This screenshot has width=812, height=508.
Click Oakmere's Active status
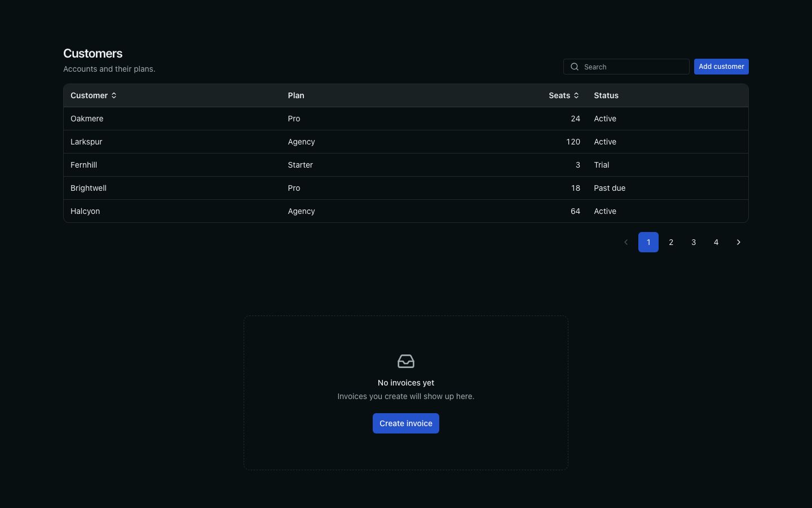click(x=605, y=119)
